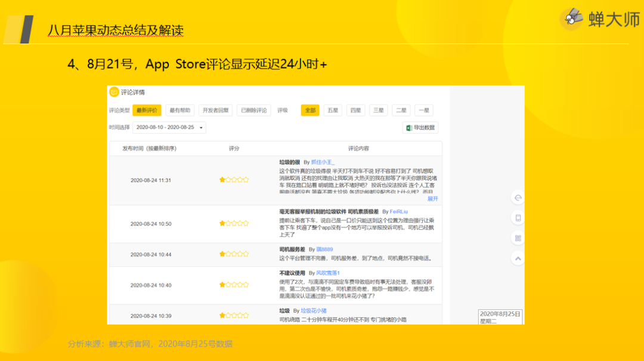Open reviewer FeiRLiu profile link
This screenshot has width=644, height=361.
tap(399, 212)
